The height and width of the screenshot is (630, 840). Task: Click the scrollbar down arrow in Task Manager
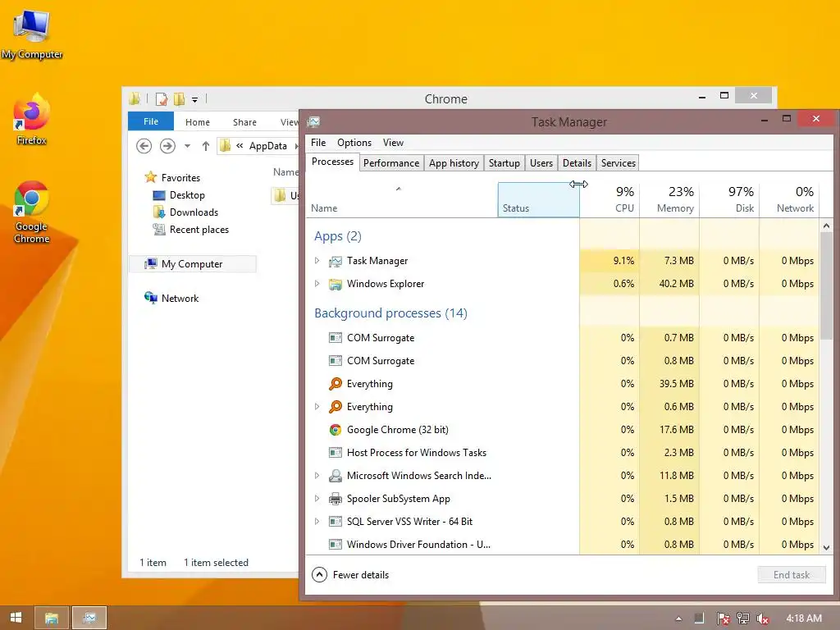click(x=826, y=547)
